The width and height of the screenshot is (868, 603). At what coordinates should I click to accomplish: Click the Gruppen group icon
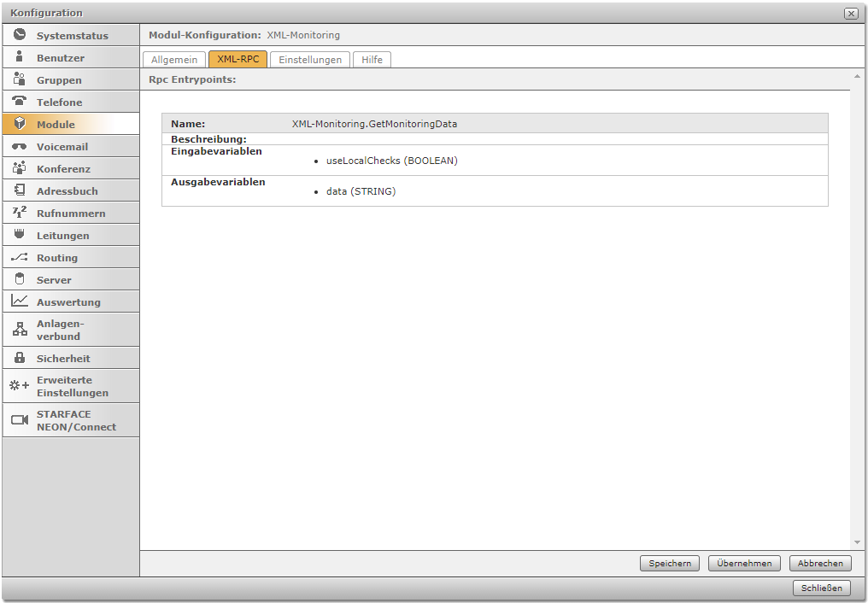coord(20,79)
